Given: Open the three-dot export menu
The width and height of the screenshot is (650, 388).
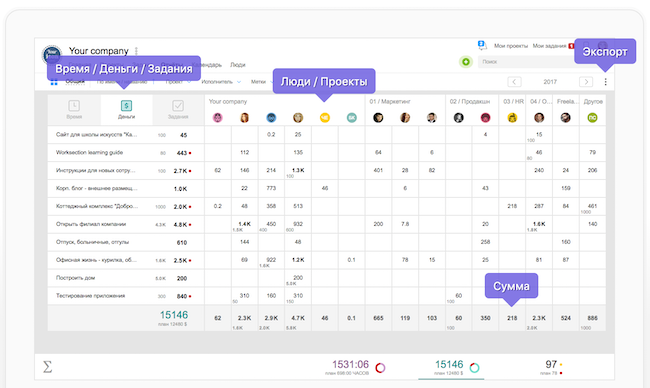Looking at the screenshot, I should pyautogui.click(x=606, y=82).
